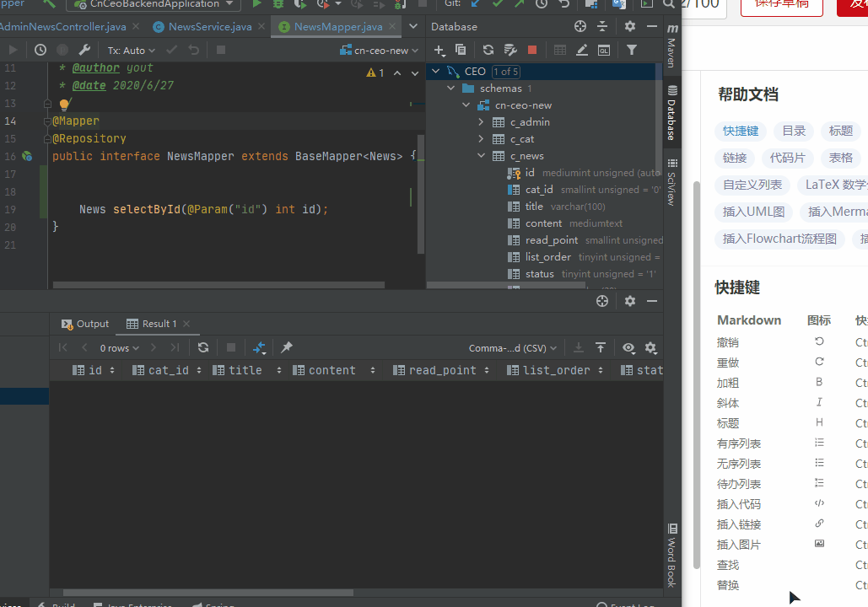Switch to the NewsService.java tab

[x=210, y=27]
